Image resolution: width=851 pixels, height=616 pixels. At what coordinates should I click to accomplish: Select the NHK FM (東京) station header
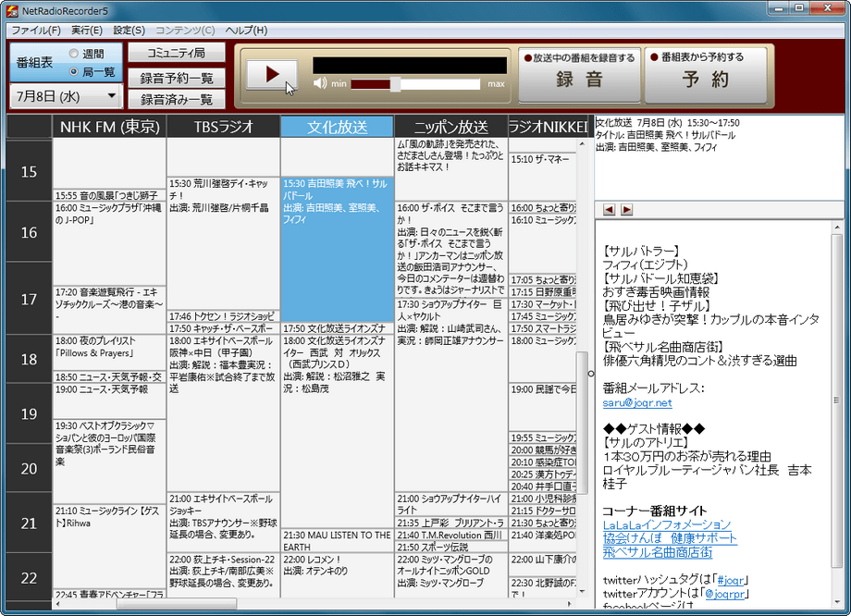[x=110, y=127]
